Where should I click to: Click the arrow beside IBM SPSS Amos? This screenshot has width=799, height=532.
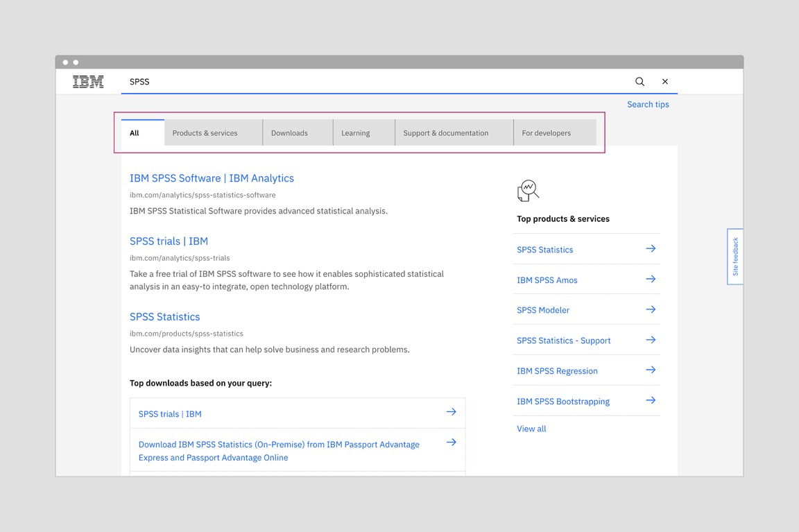coord(650,279)
